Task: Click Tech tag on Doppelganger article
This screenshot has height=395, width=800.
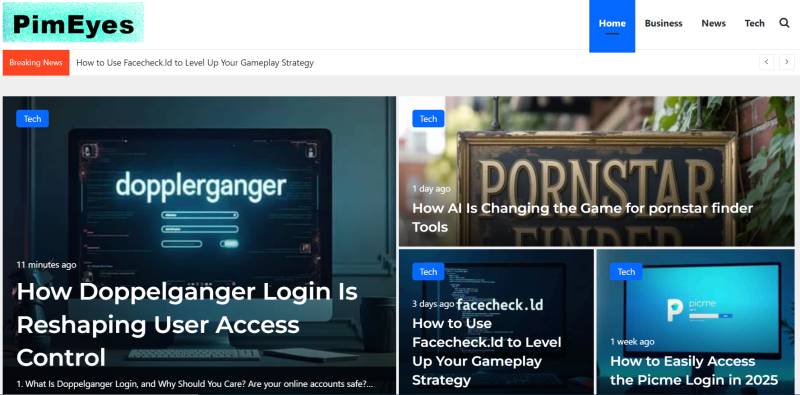Action: [x=32, y=119]
